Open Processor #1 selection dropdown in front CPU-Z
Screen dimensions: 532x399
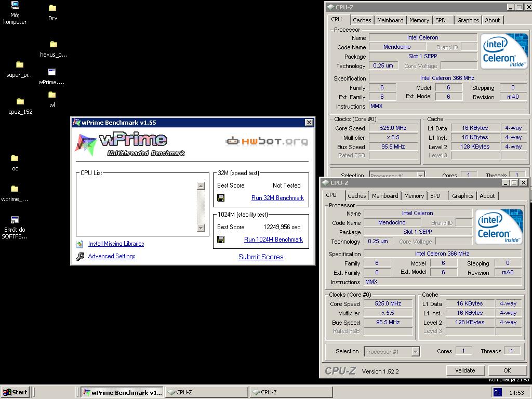pos(392,352)
